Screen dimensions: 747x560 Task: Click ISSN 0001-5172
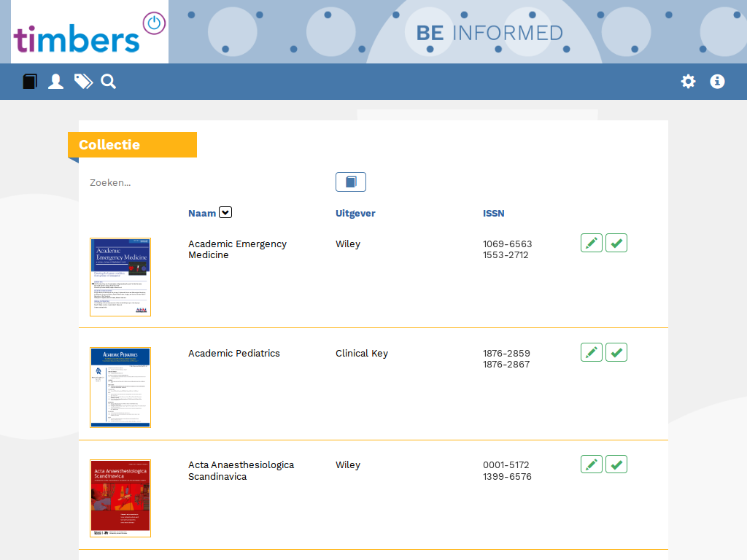[506, 464]
